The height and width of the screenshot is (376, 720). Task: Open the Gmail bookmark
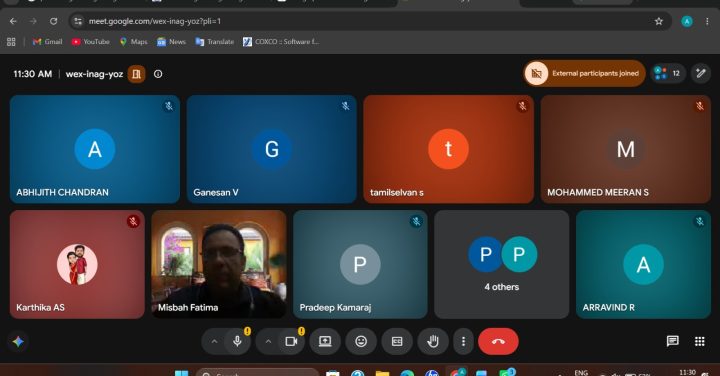point(47,42)
